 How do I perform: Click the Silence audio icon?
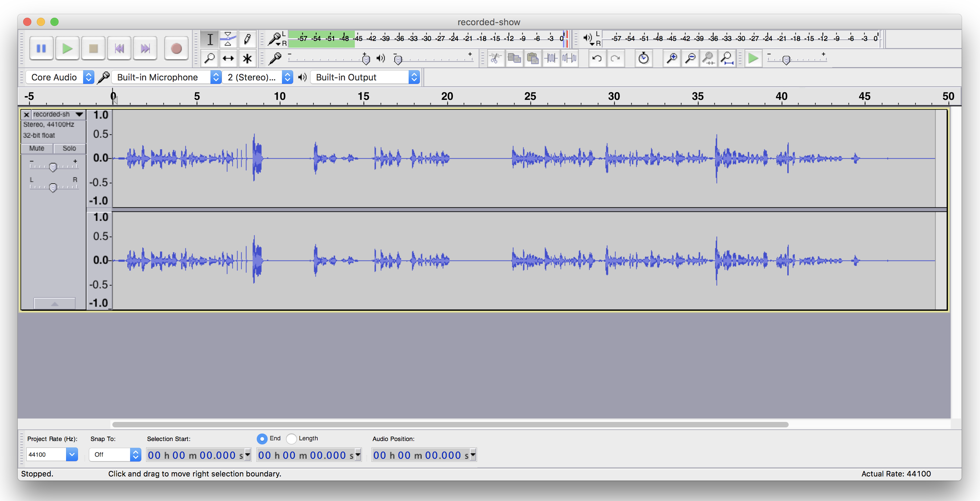pyautogui.click(x=570, y=58)
